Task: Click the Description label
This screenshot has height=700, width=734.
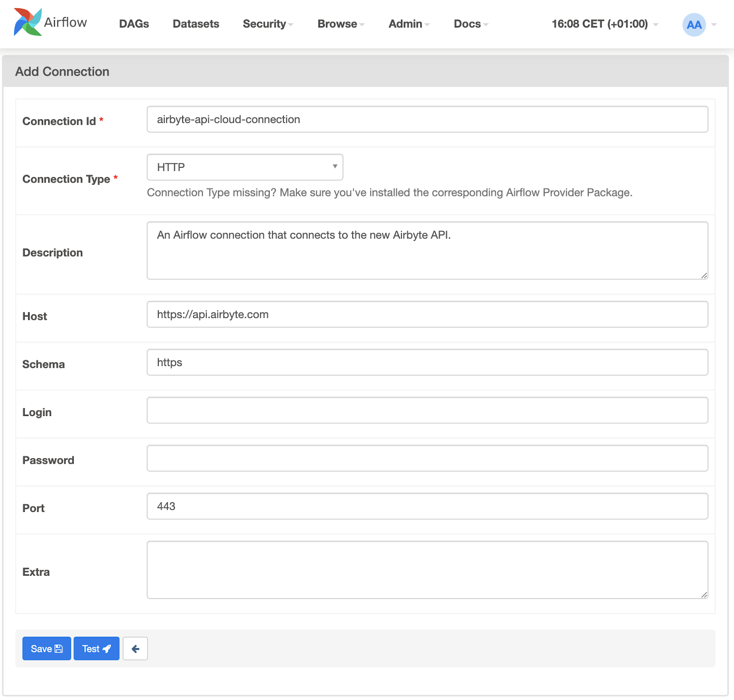Action: [x=53, y=253]
